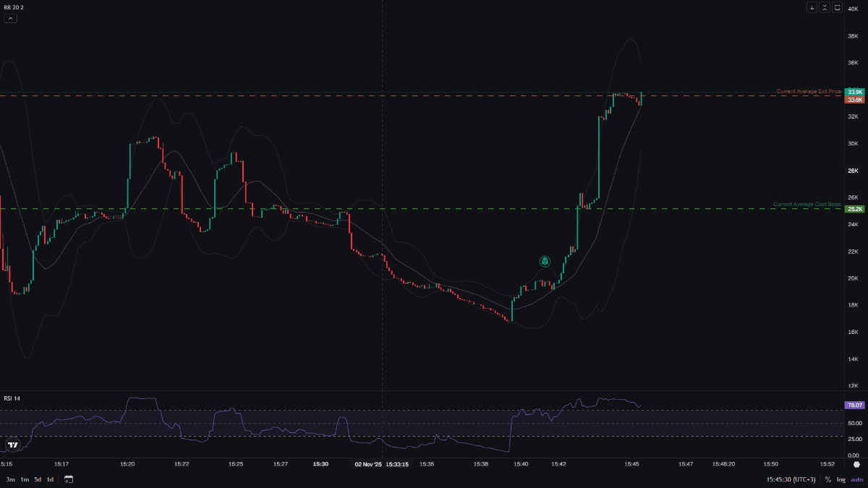Select the 1m time range
Image resolution: width=868 pixels, height=488 pixels.
click(24, 479)
